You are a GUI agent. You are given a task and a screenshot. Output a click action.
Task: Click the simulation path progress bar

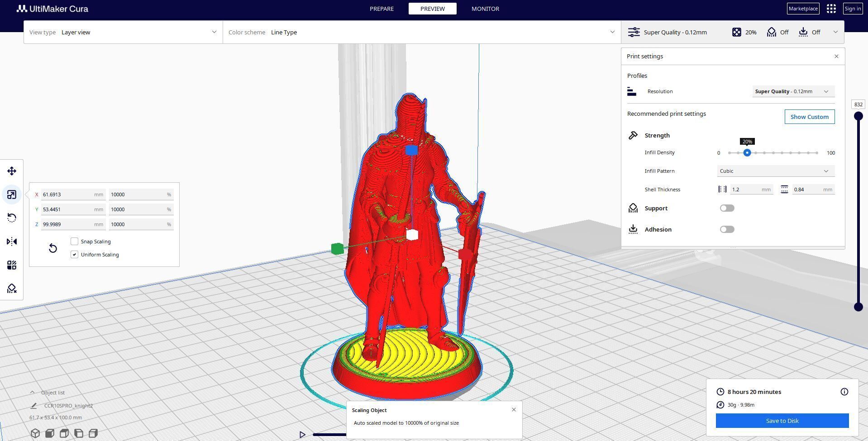click(329, 435)
